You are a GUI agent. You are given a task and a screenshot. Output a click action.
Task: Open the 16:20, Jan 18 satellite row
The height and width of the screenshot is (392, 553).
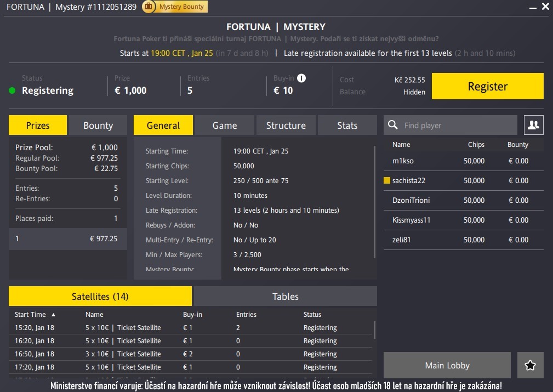[x=190, y=341]
